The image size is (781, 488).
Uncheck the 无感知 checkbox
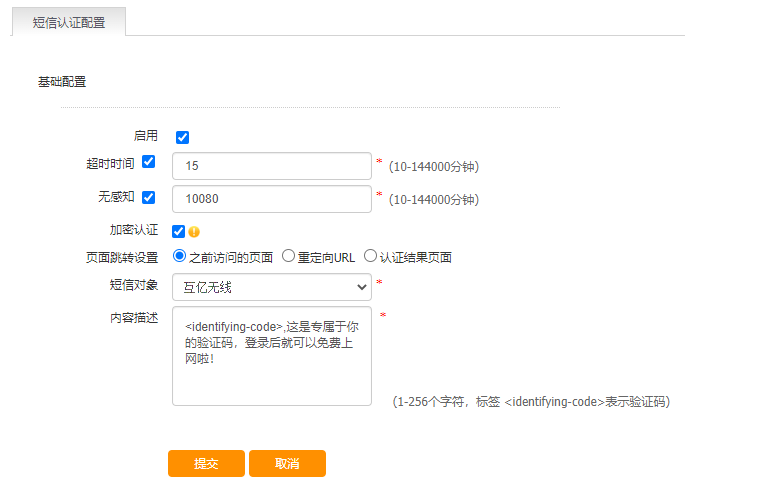[148, 197]
